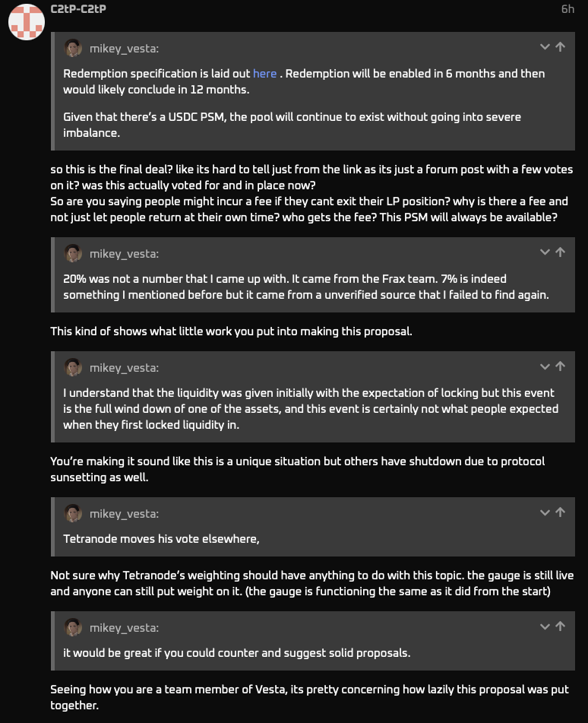Go to original post of liquidity quote
Viewport: 588px width, 723px height.
tap(561, 366)
